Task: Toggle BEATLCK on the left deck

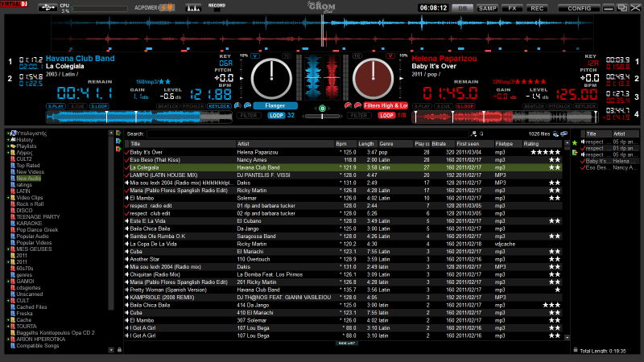Action: 167,106
